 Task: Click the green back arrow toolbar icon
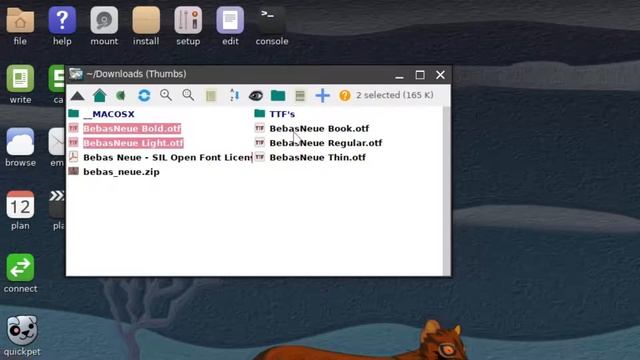[x=120, y=96]
